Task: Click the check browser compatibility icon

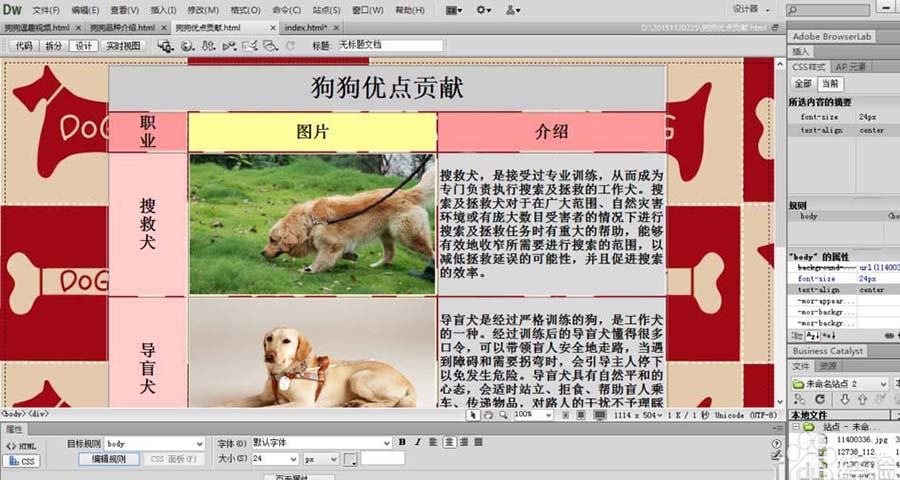Action: pos(250,46)
